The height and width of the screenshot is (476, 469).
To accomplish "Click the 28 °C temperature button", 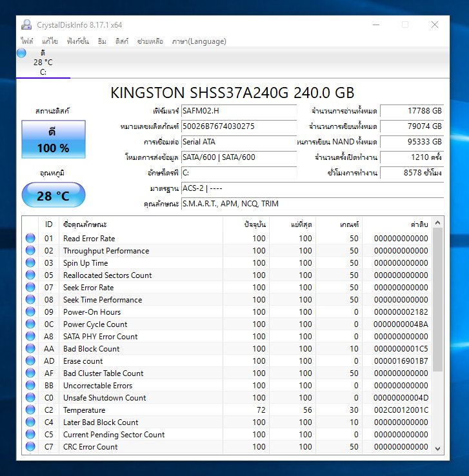I will (53, 195).
